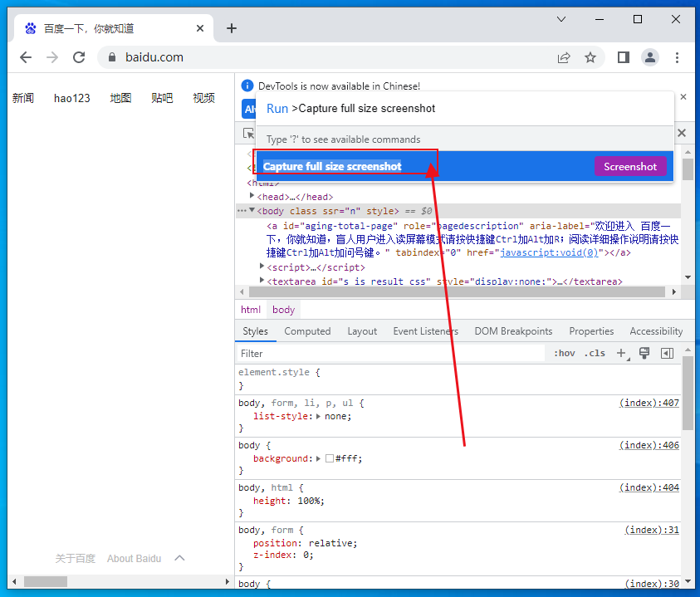Click the 关于百度 footer link
700x597 pixels.
click(x=75, y=559)
